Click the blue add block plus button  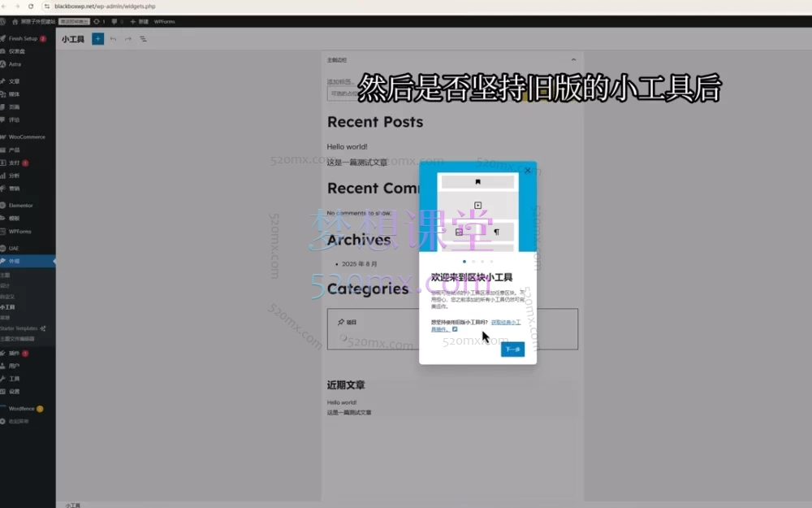click(x=98, y=39)
